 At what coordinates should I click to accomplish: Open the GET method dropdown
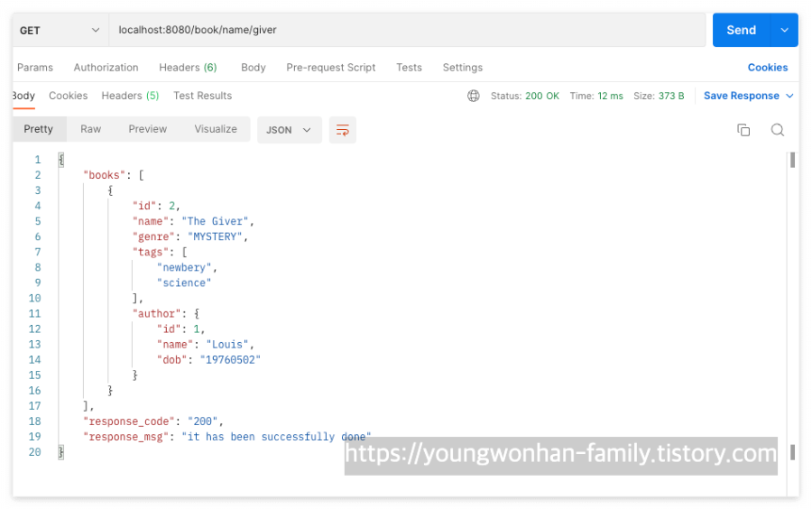pos(60,30)
